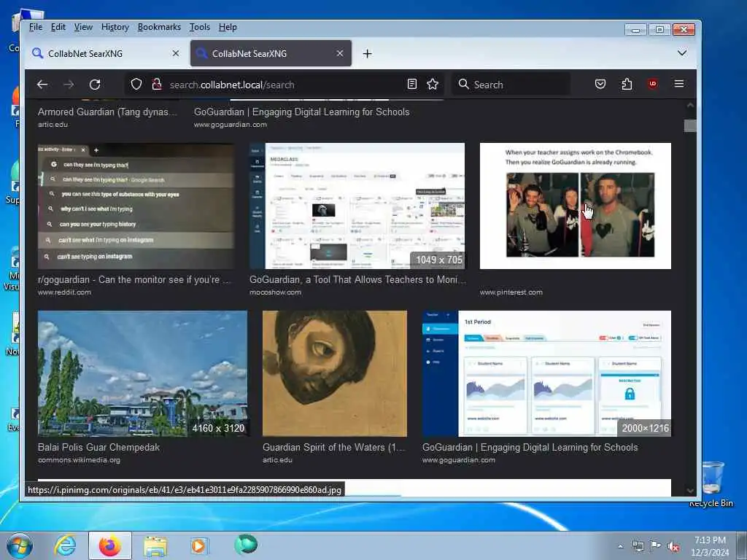Select the second CollabNet SearXNG tab
The width and height of the screenshot is (747, 560).
pyautogui.click(x=271, y=53)
